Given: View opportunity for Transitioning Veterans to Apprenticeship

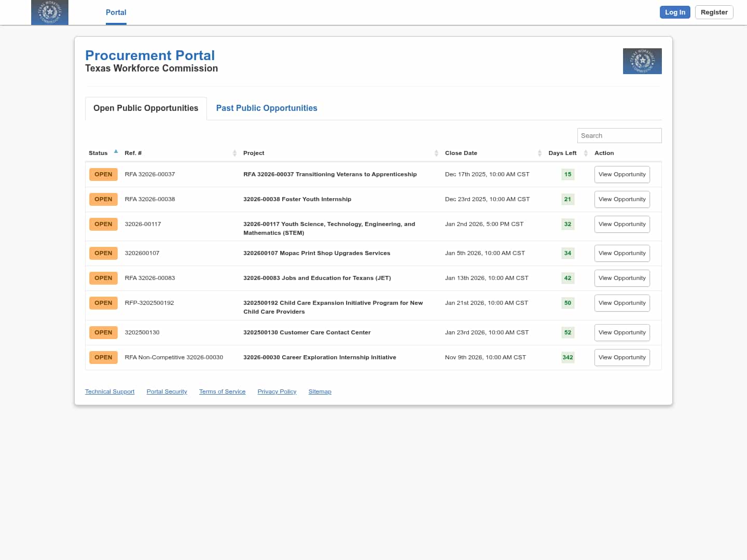Looking at the screenshot, I should click(x=621, y=175).
